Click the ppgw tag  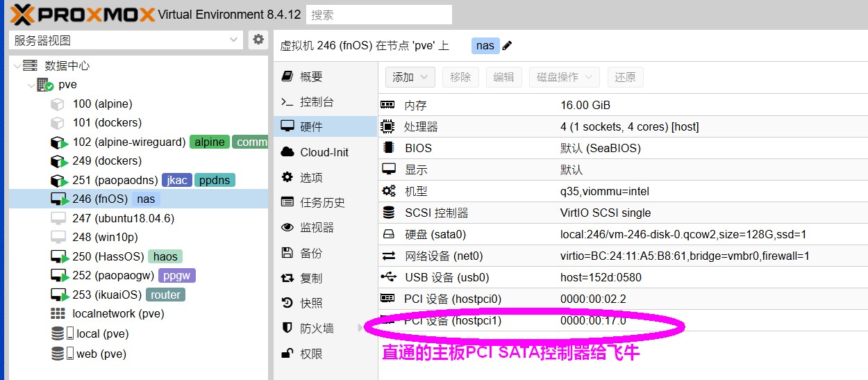177,275
